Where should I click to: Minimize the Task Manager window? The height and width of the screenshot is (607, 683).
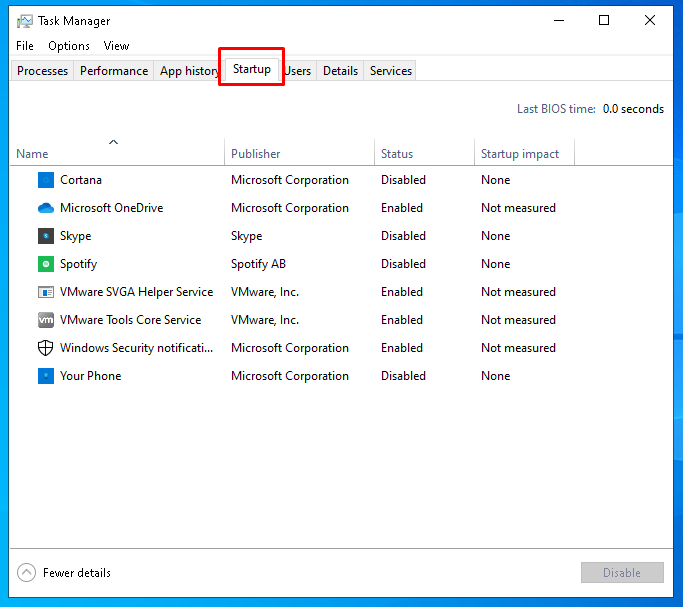pyautogui.click(x=559, y=20)
